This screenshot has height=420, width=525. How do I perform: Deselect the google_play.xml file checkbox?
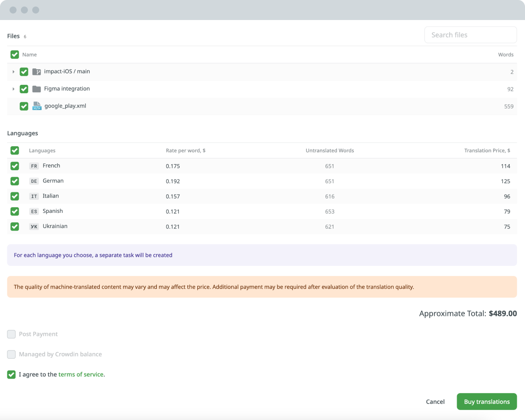click(x=24, y=106)
